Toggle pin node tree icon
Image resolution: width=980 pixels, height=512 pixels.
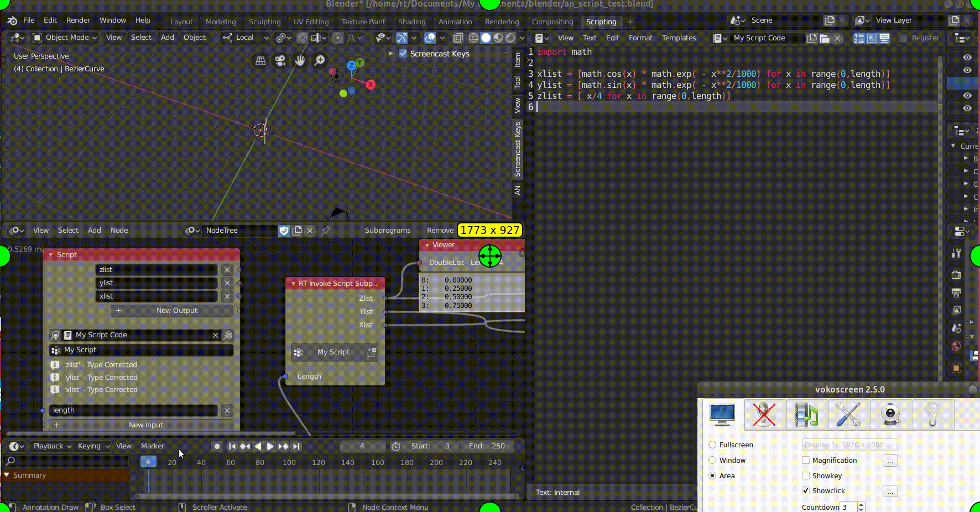pyautogui.click(x=326, y=231)
